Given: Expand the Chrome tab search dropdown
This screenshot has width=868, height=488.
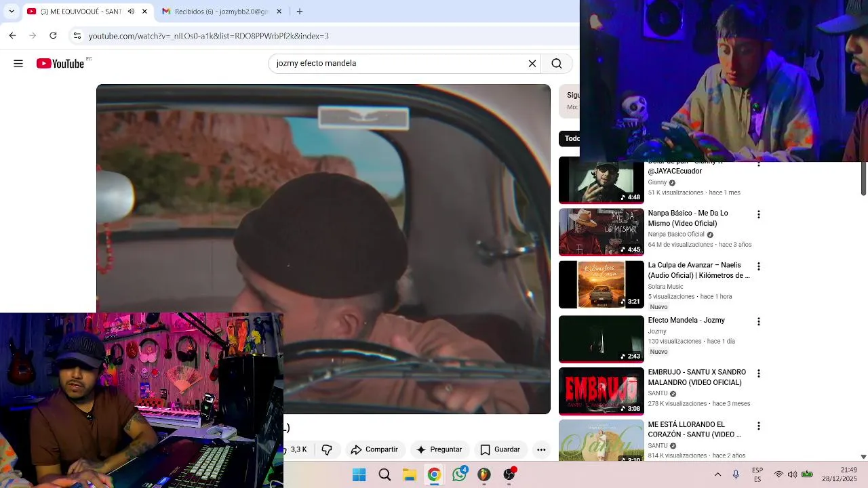Looking at the screenshot, I should pyautogui.click(x=12, y=12).
